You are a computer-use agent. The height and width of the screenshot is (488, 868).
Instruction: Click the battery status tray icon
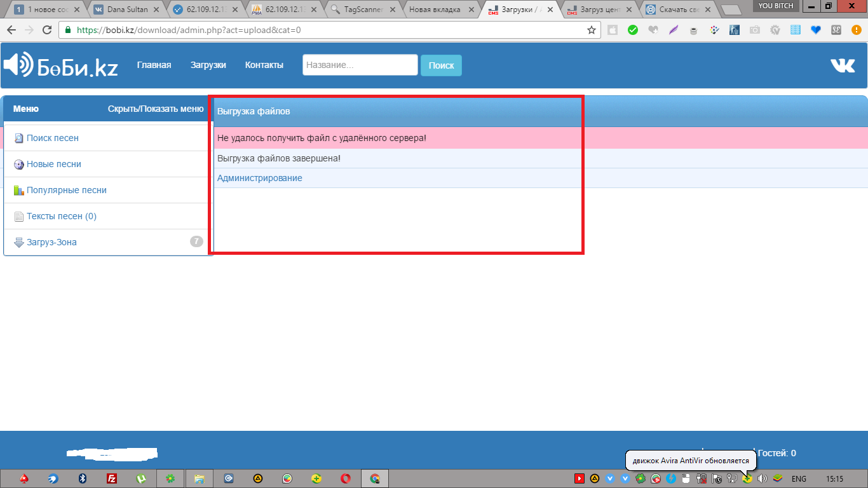[702, 478]
